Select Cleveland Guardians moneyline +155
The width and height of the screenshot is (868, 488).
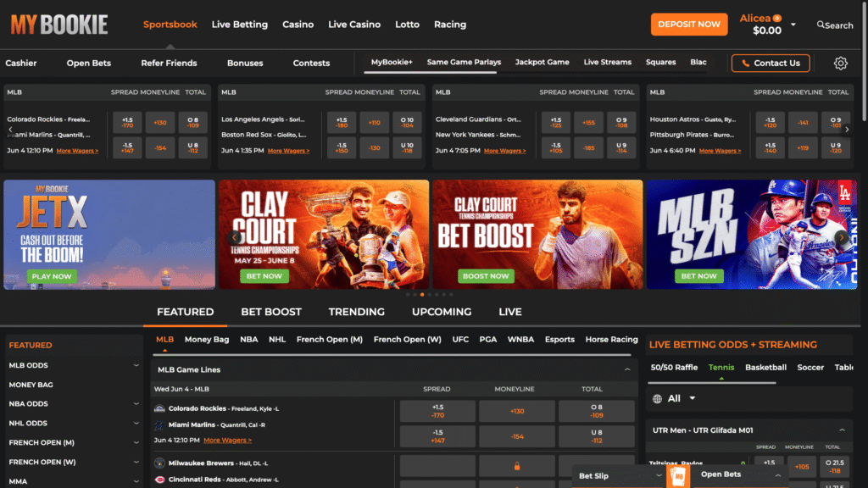click(x=588, y=122)
